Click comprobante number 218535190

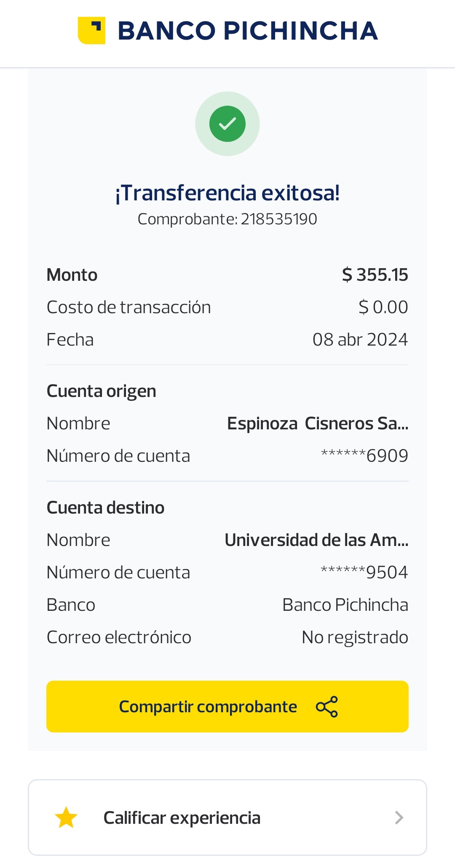(279, 219)
